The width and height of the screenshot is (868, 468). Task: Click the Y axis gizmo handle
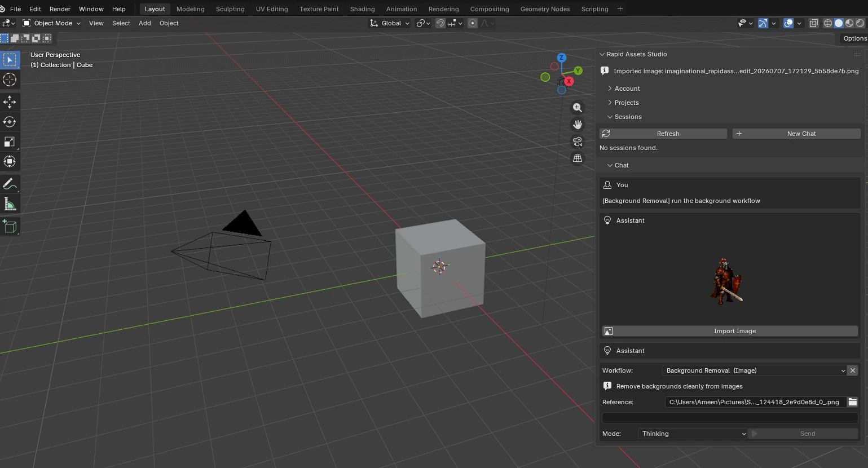(x=578, y=70)
